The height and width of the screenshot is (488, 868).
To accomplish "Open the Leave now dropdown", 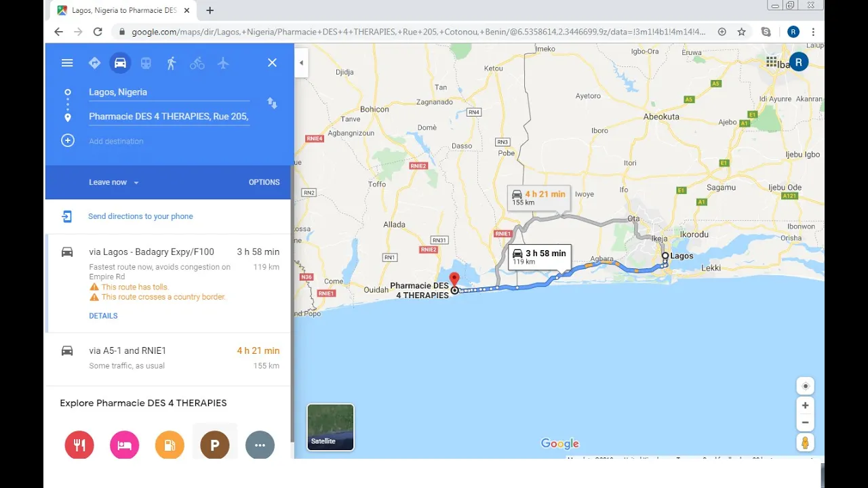I will click(113, 182).
